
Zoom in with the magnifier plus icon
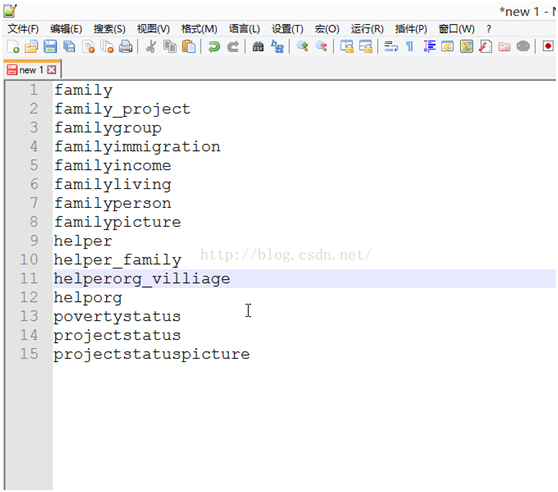[302, 47]
